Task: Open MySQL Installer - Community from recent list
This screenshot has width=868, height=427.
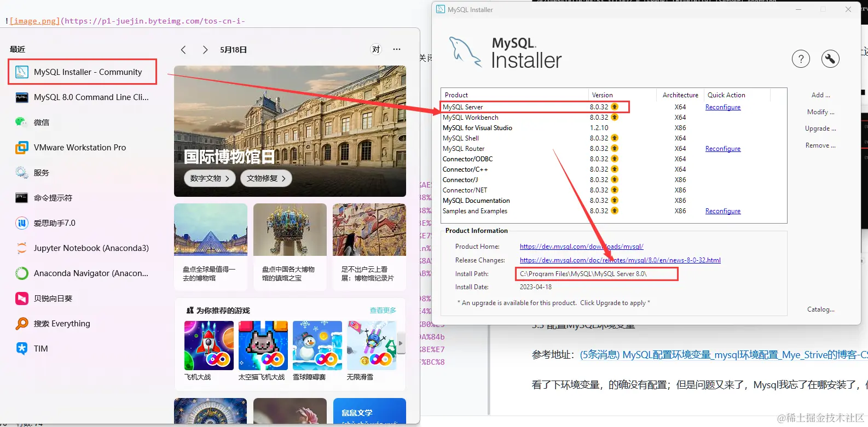Action: [83, 72]
